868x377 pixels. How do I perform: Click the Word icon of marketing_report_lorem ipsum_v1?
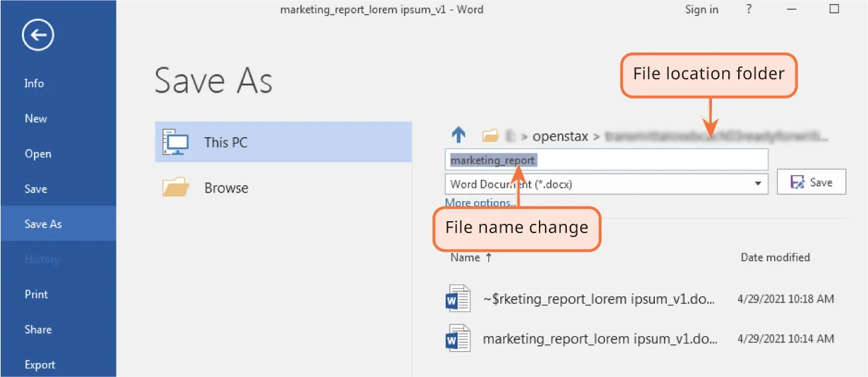458,338
